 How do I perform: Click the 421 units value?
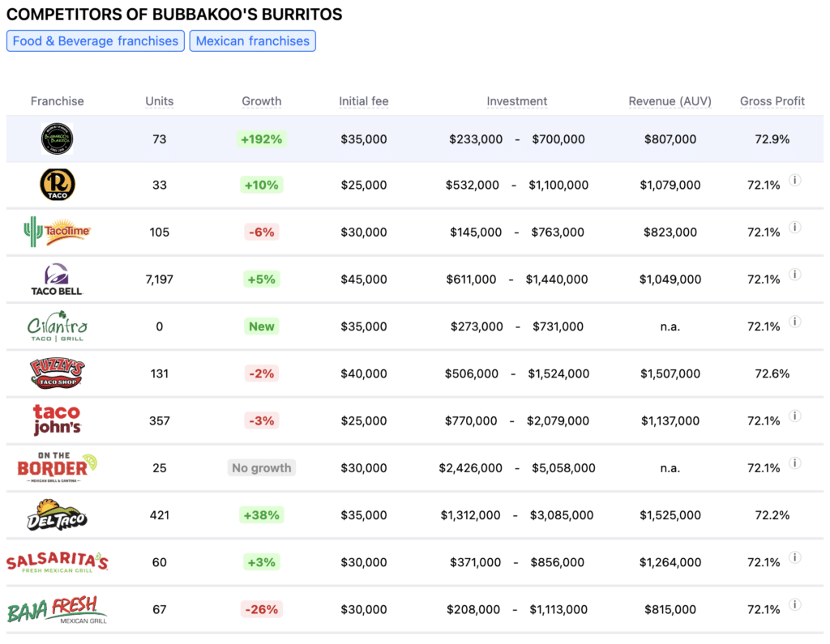160,515
